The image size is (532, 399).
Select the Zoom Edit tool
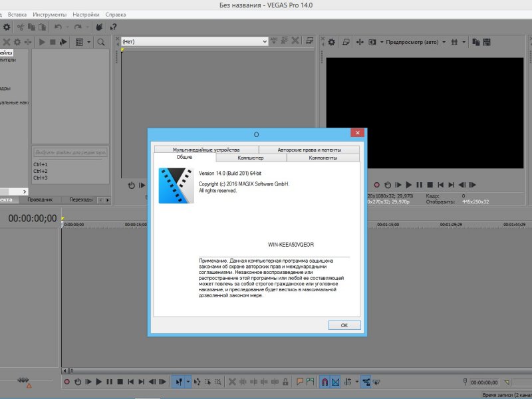tap(218, 382)
